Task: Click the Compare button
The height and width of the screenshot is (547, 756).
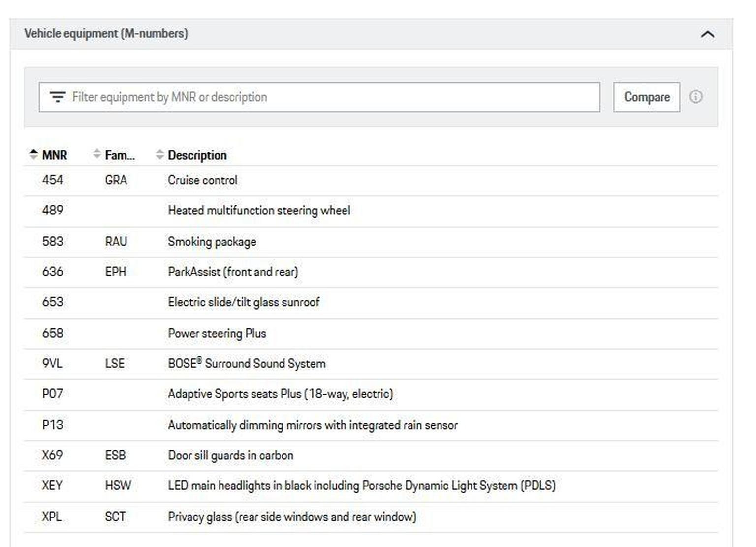Action: pos(647,97)
